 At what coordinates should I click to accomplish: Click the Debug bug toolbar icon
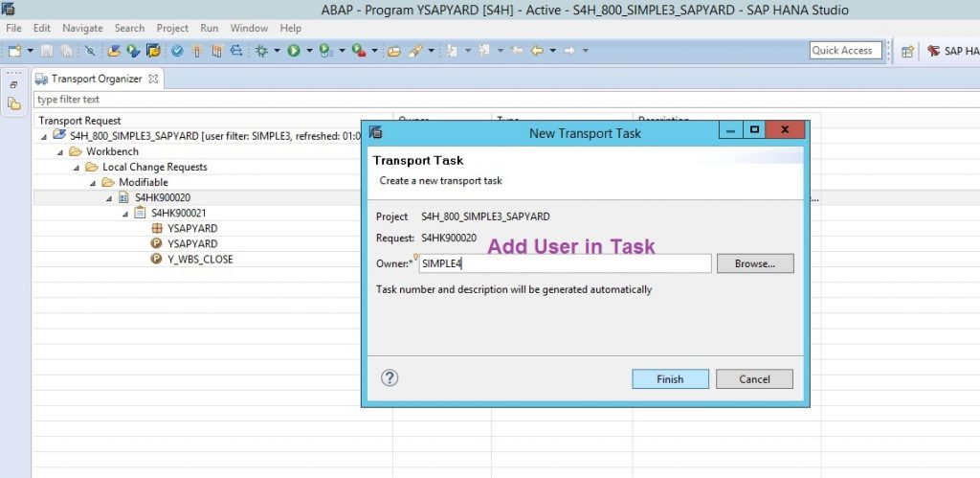click(x=262, y=52)
